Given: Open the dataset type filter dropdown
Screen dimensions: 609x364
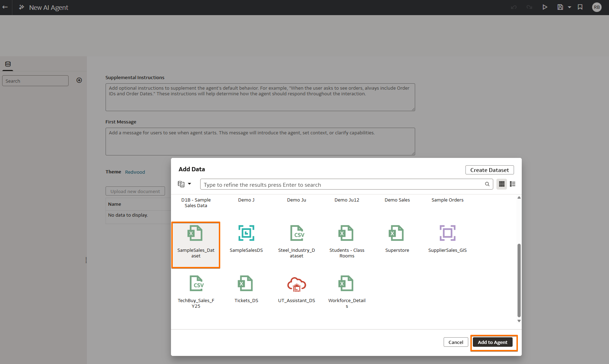Looking at the screenshot, I should point(184,184).
